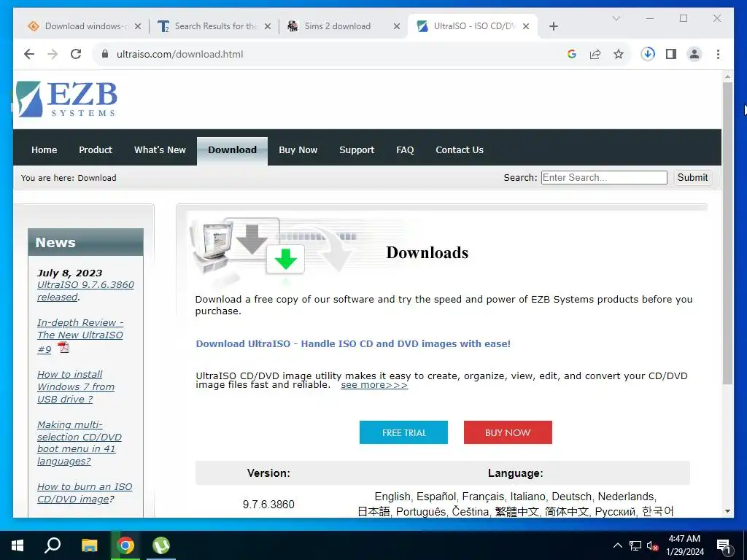Close the UltraISO tab
The width and height of the screenshot is (747, 560).
pos(526,26)
